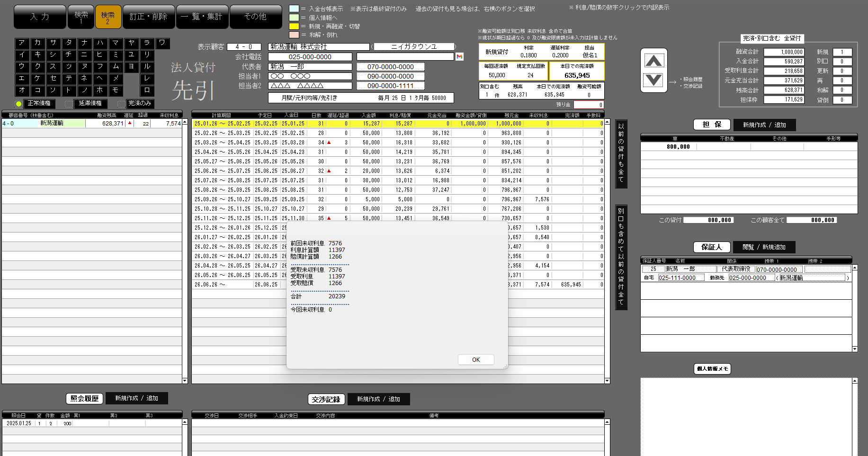This screenshot has width=868, height=456.
Task: Toggle the 正常債権 radio indicator
Action: [x=19, y=104]
